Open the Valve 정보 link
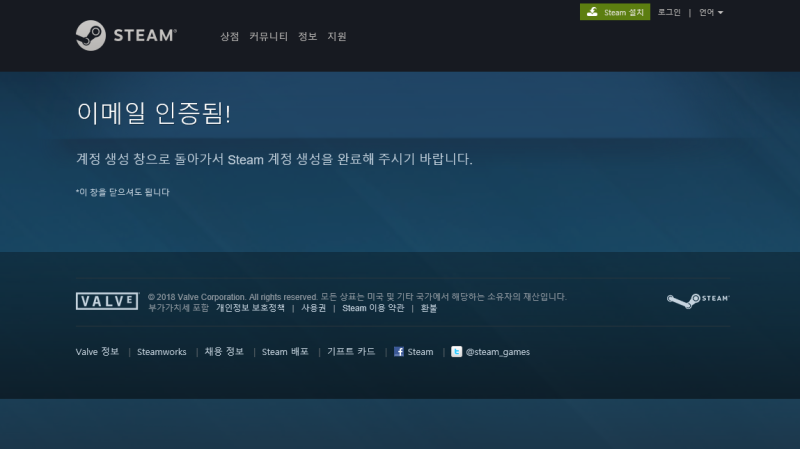The width and height of the screenshot is (800, 449). [97, 352]
